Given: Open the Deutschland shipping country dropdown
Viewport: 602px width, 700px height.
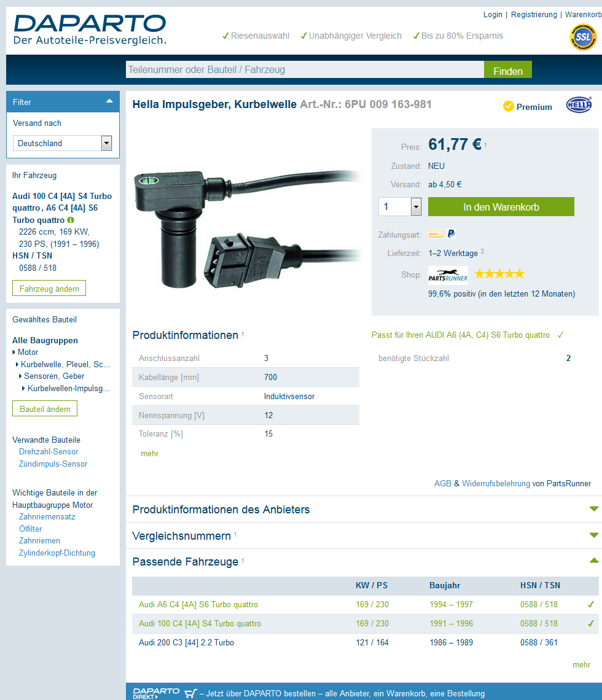Looking at the screenshot, I should [106, 143].
